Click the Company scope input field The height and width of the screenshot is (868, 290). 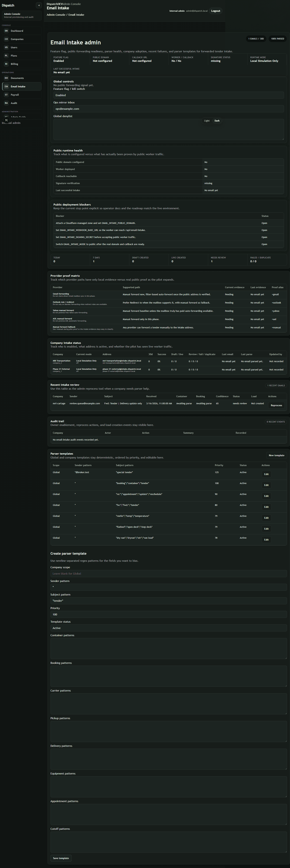coord(168,573)
